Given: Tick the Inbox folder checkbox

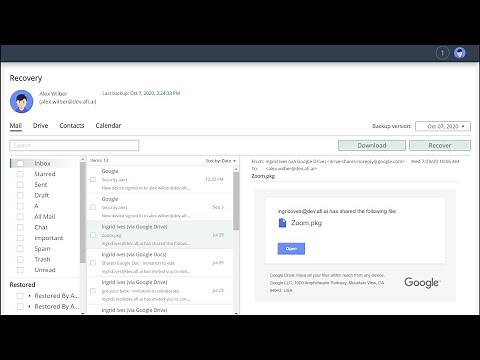Looking at the screenshot, I should [x=20, y=163].
